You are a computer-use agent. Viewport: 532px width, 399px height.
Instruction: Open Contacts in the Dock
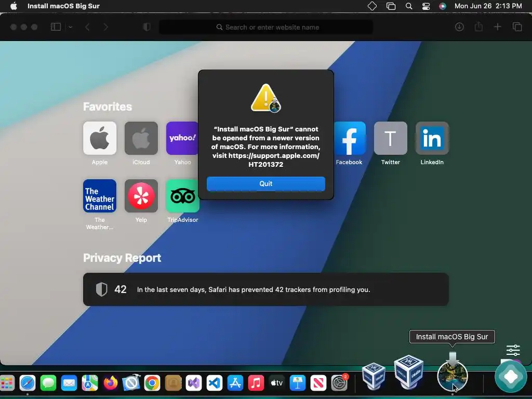click(x=173, y=383)
